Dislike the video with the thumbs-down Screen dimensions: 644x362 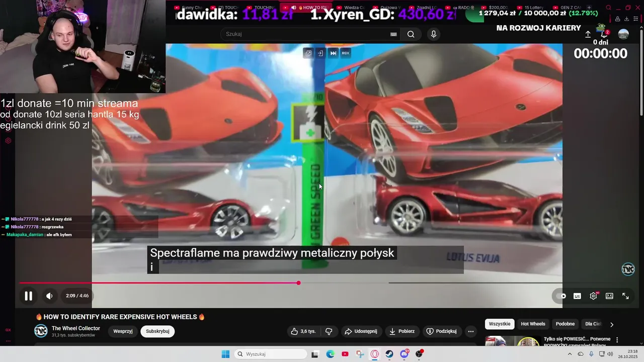[329, 331]
